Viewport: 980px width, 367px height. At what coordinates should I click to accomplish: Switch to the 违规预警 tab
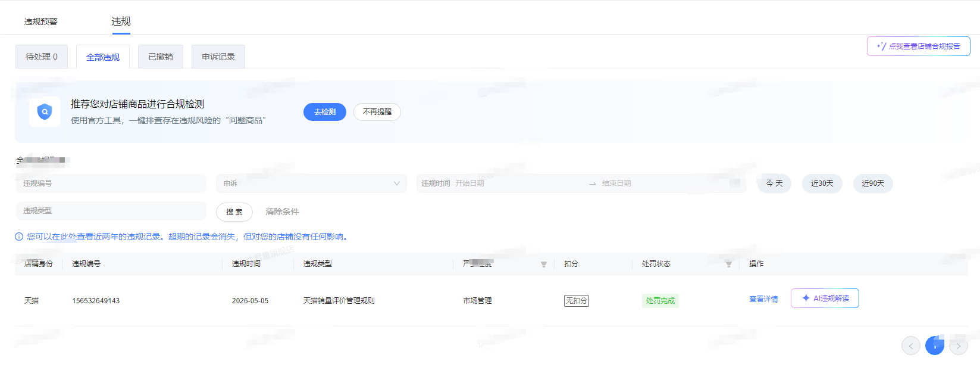pos(41,21)
